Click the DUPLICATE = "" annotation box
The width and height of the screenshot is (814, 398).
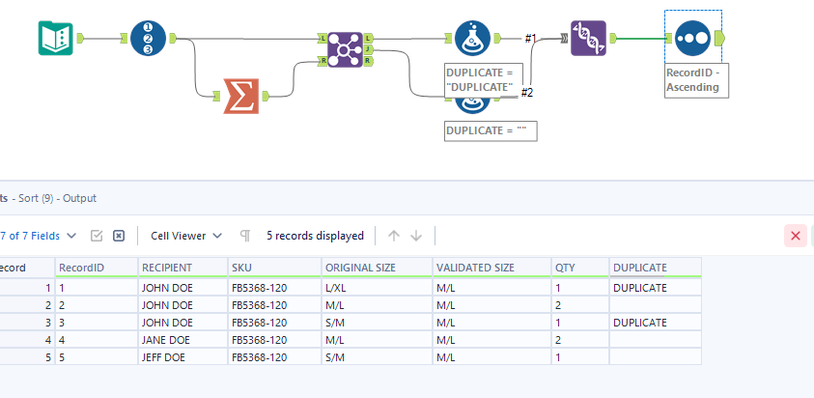(491, 131)
